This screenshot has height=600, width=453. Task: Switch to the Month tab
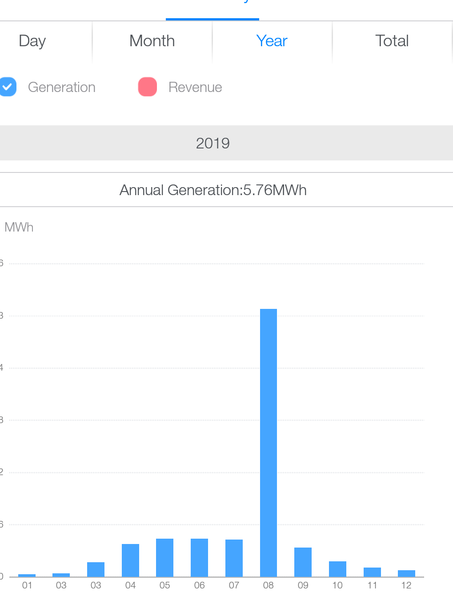point(152,41)
